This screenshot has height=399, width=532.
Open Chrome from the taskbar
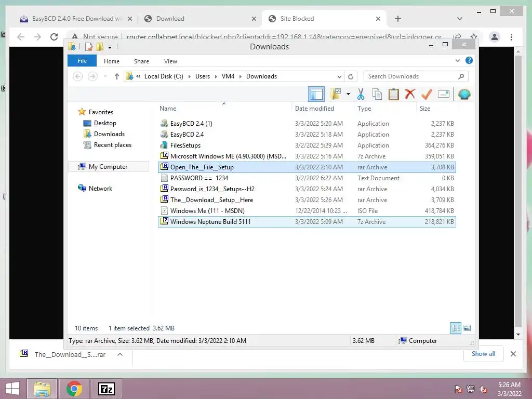(74, 389)
